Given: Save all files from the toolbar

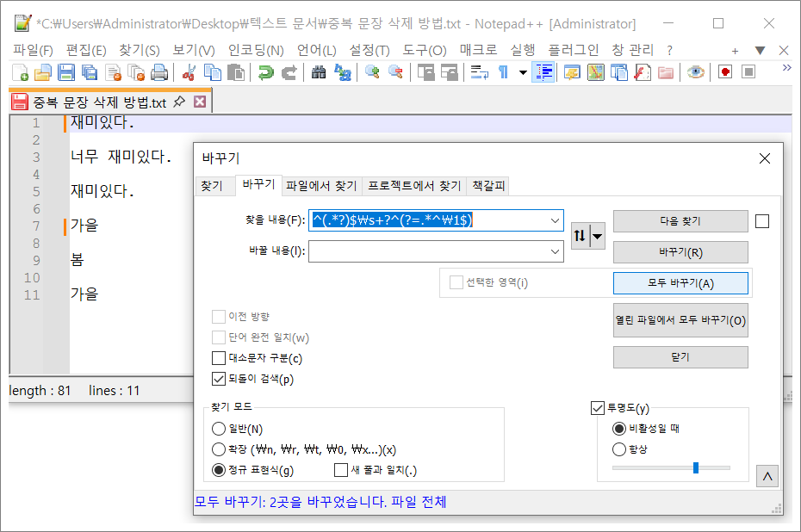Looking at the screenshot, I should (x=90, y=72).
